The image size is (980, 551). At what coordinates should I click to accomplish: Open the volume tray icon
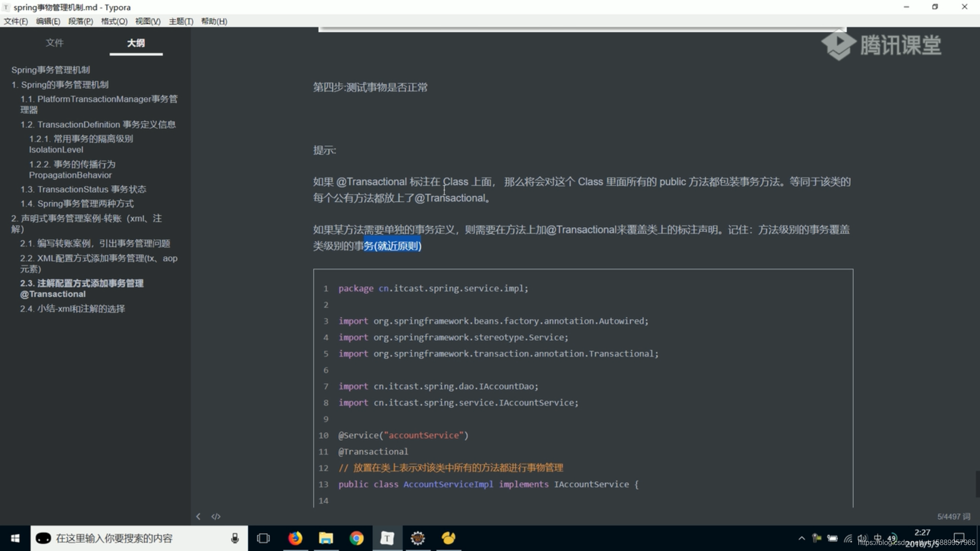pos(862,538)
